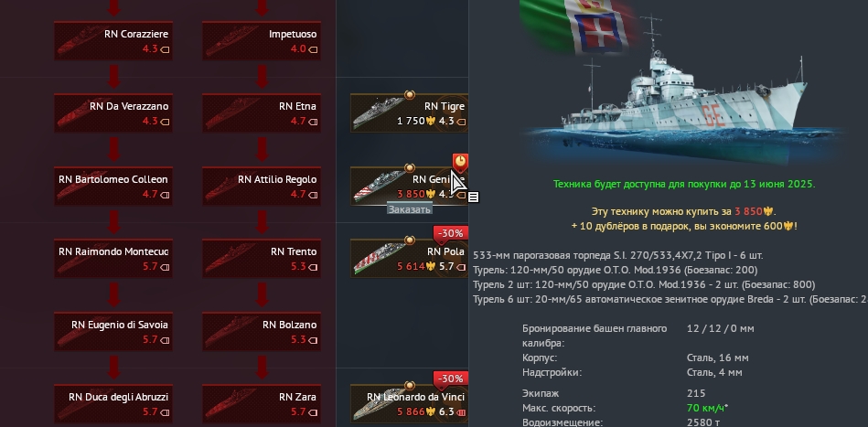Screen dimensions: 868x427
Task: Select the RN Bolzano ship card
Action: click(x=262, y=331)
